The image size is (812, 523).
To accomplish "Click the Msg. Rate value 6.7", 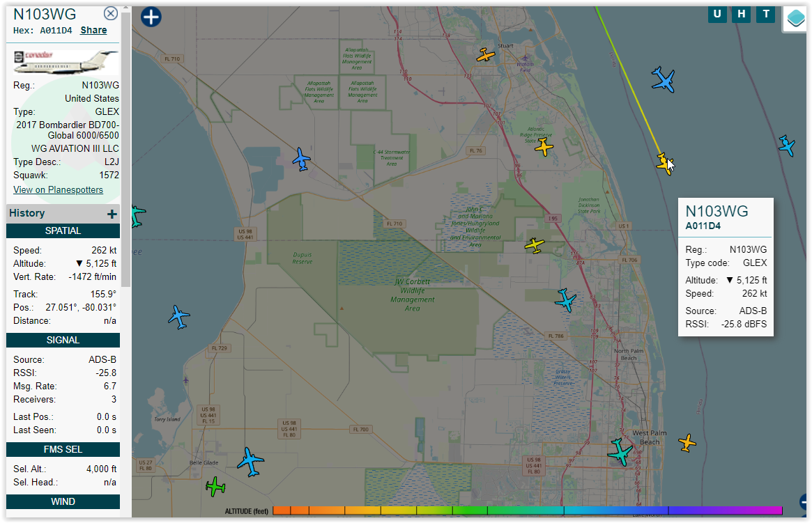I will [110, 386].
